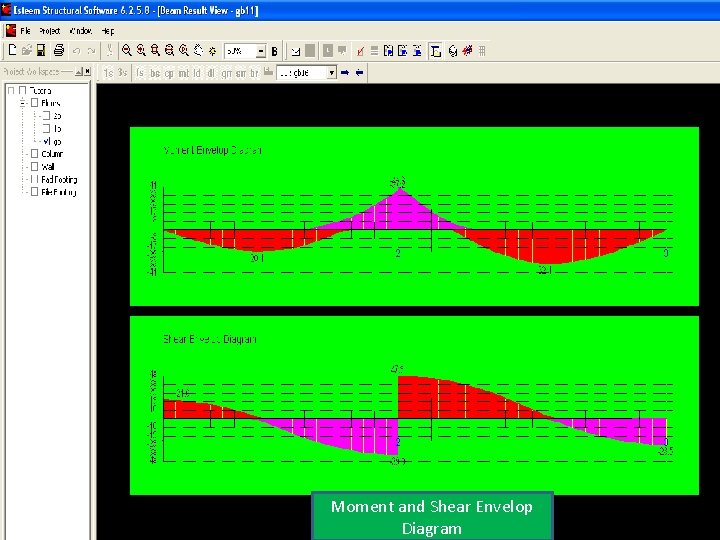
Task: Click the small icon left of the beam dropdown
Action: (268, 72)
